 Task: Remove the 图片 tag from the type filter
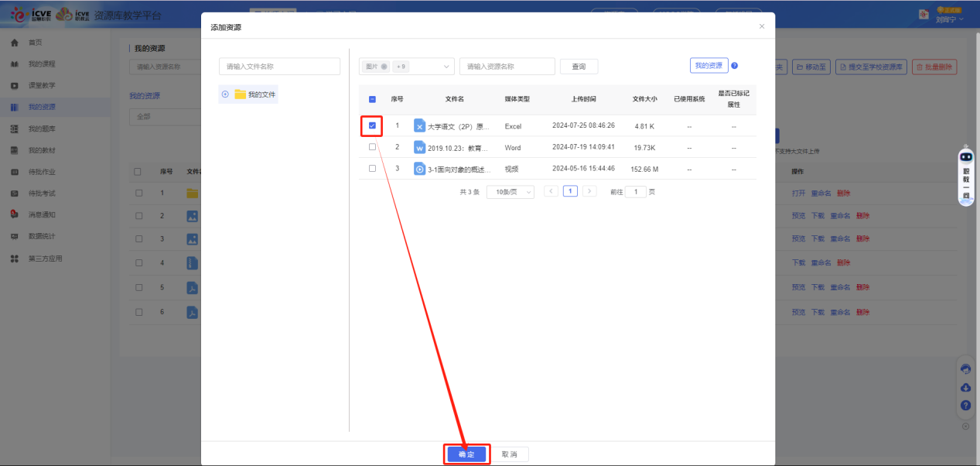coord(384,67)
